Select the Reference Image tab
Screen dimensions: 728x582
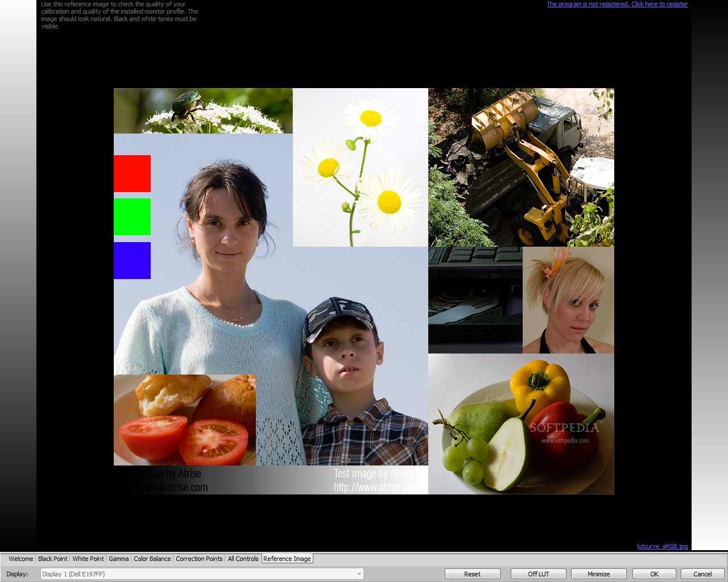click(x=287, y=559)
